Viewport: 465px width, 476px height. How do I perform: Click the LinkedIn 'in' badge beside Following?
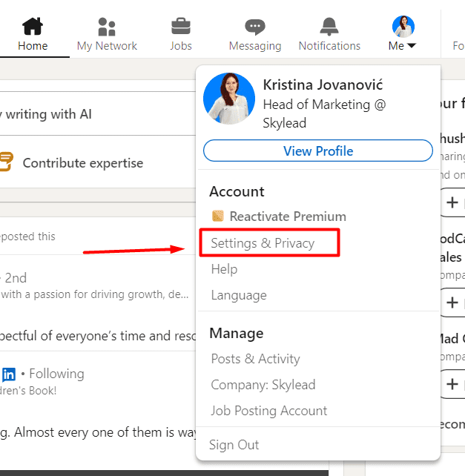9,374
